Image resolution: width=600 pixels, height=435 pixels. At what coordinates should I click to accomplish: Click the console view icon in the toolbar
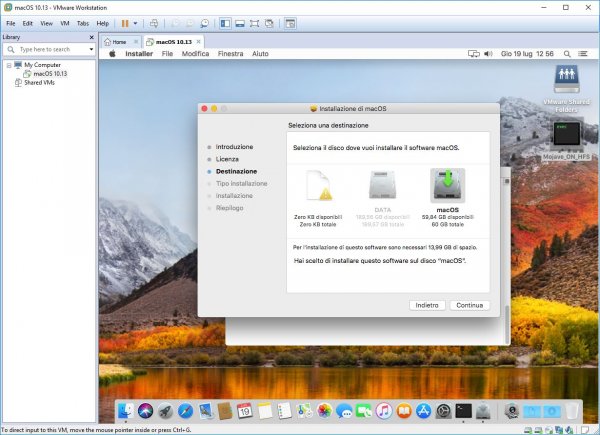tap(290, 23)
